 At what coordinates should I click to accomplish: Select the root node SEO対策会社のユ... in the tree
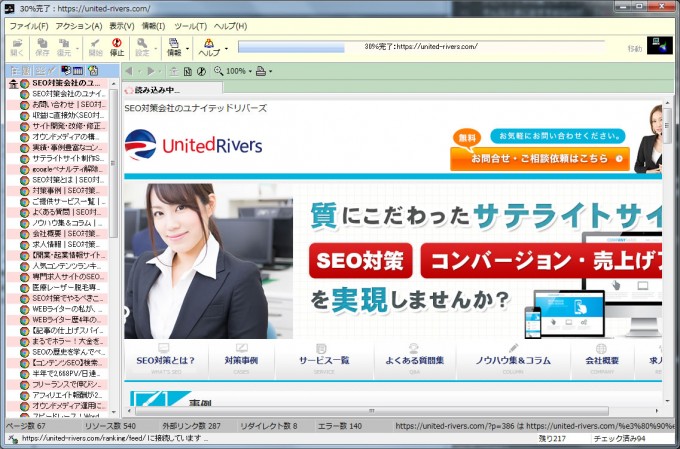click(x=66, y=83)
